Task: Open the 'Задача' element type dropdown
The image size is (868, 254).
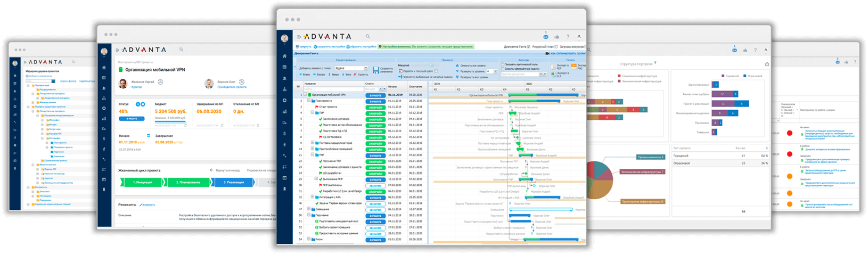Action: coord(366,68)
